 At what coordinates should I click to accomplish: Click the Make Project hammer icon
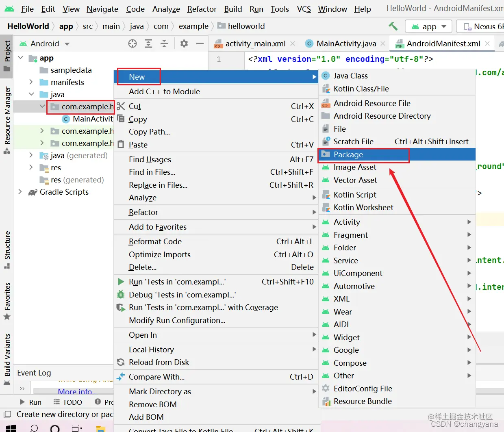tap(393, 26)
